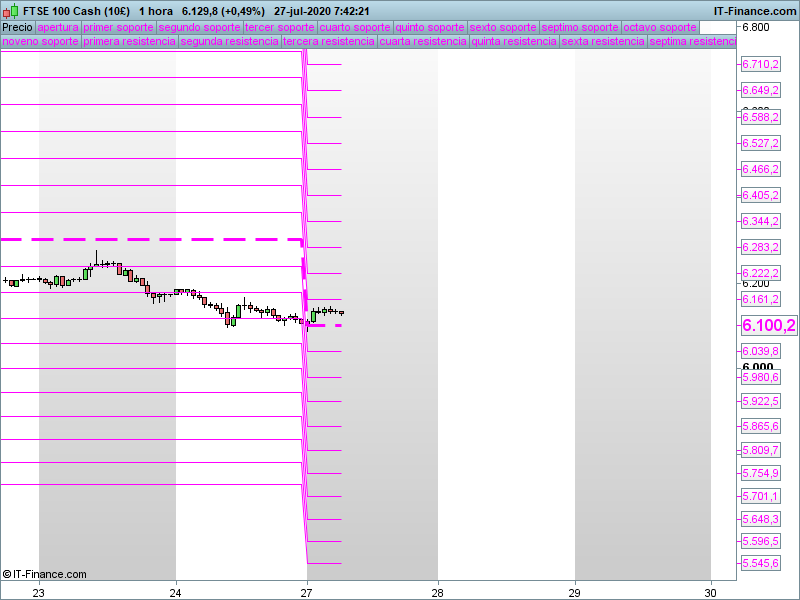Click date 27 on the time axis
Screen dimensions: 800x600
click(306, 593)
